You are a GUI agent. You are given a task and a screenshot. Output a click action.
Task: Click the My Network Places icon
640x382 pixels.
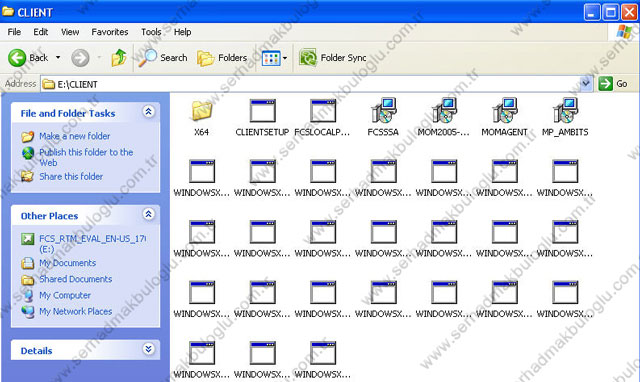pyautogui.click(x=28, y=311)
